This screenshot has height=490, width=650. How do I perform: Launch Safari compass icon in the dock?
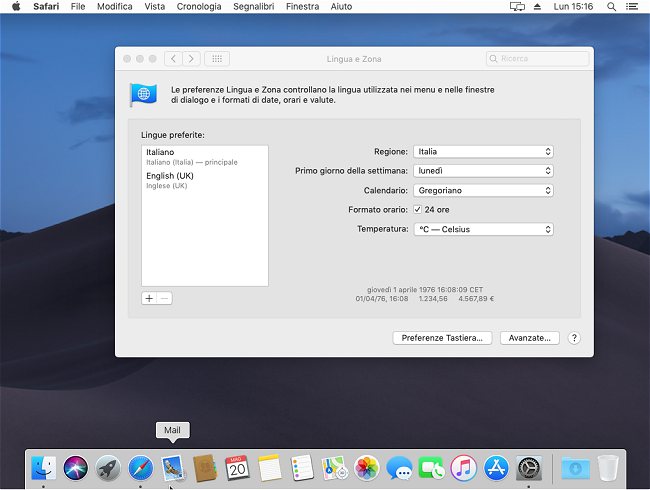(x=140, y=467)
